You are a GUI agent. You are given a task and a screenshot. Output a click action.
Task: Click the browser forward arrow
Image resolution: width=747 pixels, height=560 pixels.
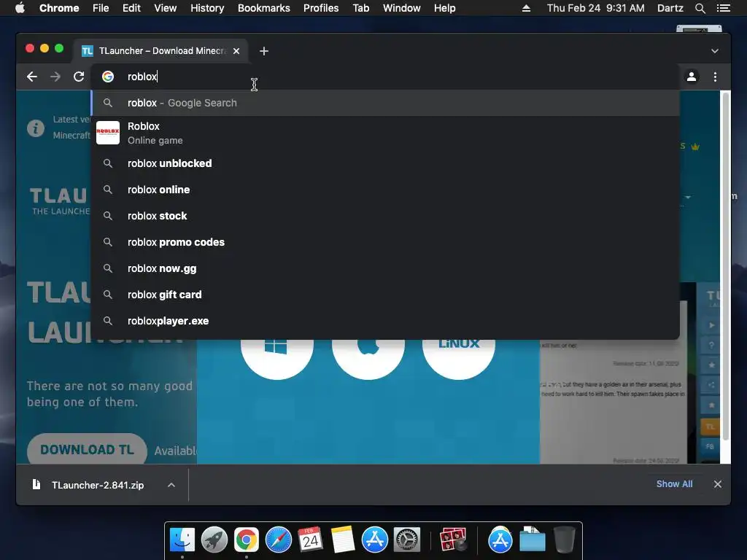[55, 77]
